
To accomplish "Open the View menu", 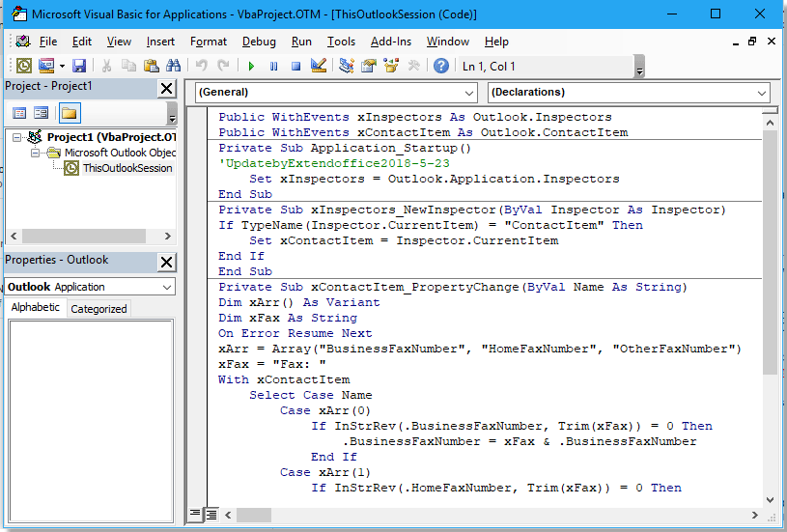I will 119,42.
